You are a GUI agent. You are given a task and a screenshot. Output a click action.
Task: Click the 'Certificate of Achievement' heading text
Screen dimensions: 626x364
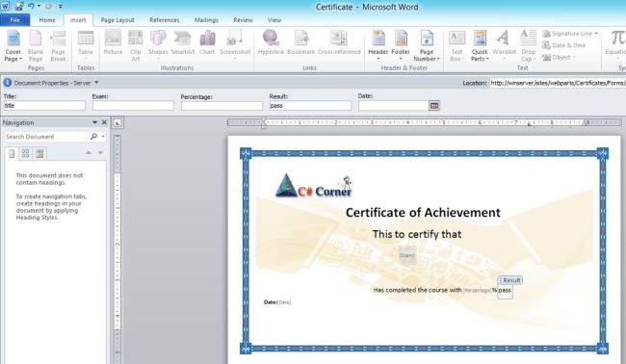click(423, 212)
